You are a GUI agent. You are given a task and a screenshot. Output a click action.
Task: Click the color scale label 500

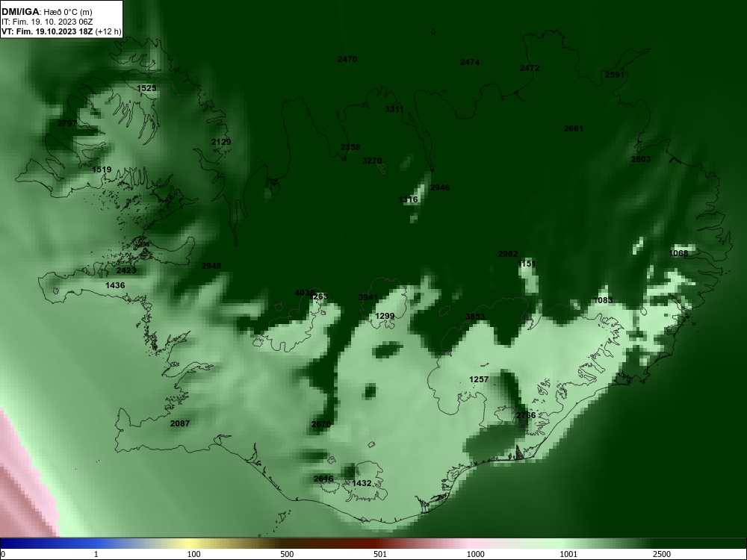tap(288, 554)
